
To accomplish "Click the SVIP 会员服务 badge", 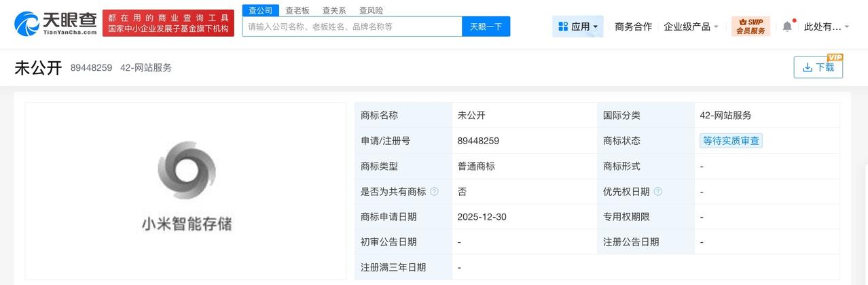I will click(x=751, y=27).
